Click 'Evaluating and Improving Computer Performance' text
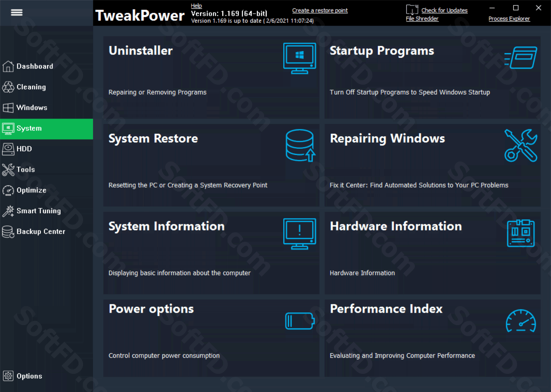The image size is (551, 392). (402, 356)
